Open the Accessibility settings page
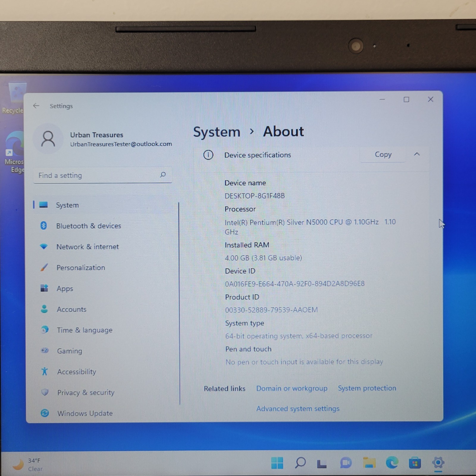This screenshot has width=476, height=476. tap(103, 372)
